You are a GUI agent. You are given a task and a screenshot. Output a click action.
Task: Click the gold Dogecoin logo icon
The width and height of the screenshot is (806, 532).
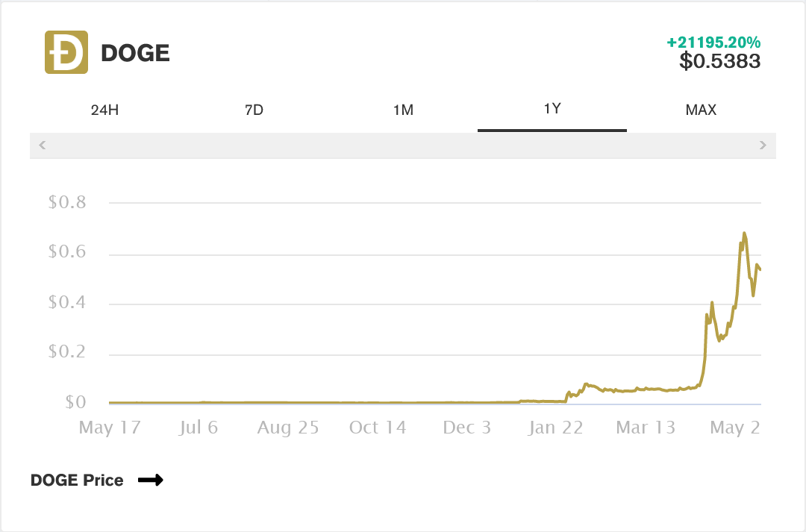pyautogui.click(x=66, y=52)
